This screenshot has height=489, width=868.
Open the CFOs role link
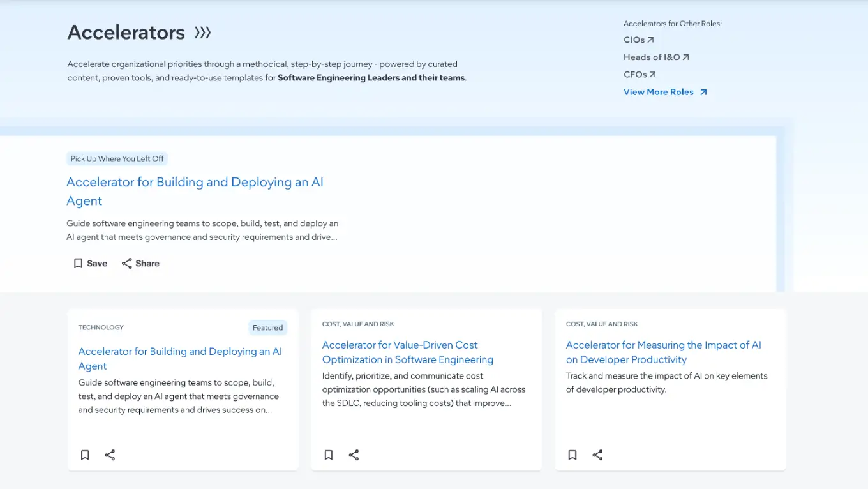pyautogui.click(x=640, y=74)
